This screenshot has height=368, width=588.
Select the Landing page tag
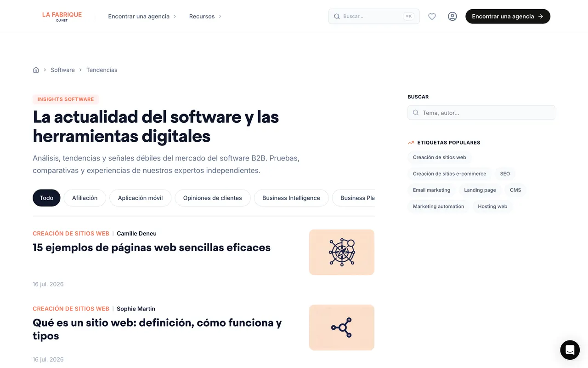pos(480,190)
